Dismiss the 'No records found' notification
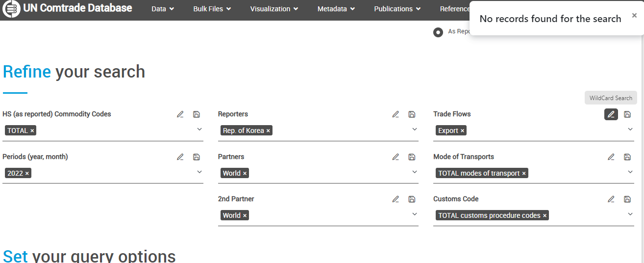Image resolution: width=644 pixels, height=263 pixels. [x=634, y=15]
